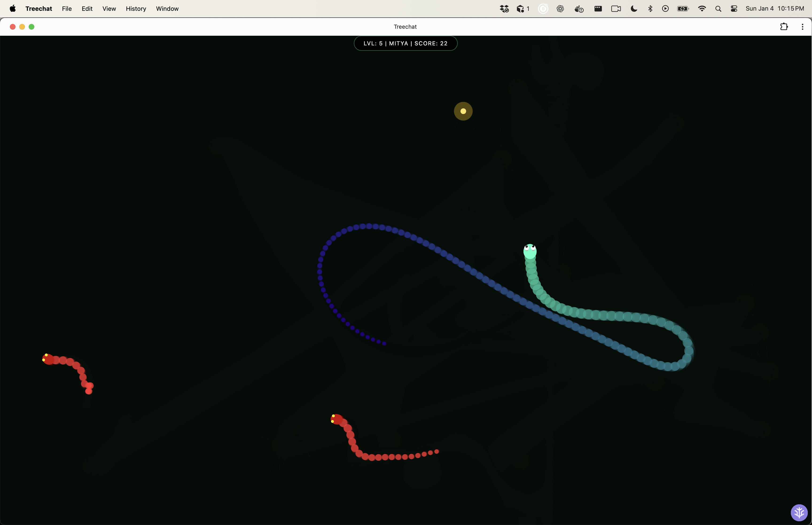Screen dimensions: 812x525
Task: Toggle Do Not Disturb moon icon
Action: click(634, 8)
